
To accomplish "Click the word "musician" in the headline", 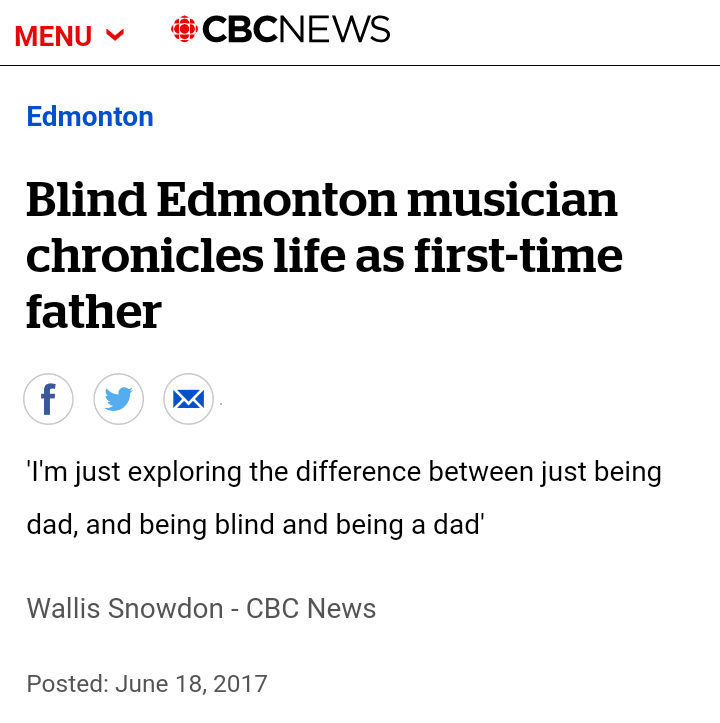I will pyautogui.click(x=513, y=200).
